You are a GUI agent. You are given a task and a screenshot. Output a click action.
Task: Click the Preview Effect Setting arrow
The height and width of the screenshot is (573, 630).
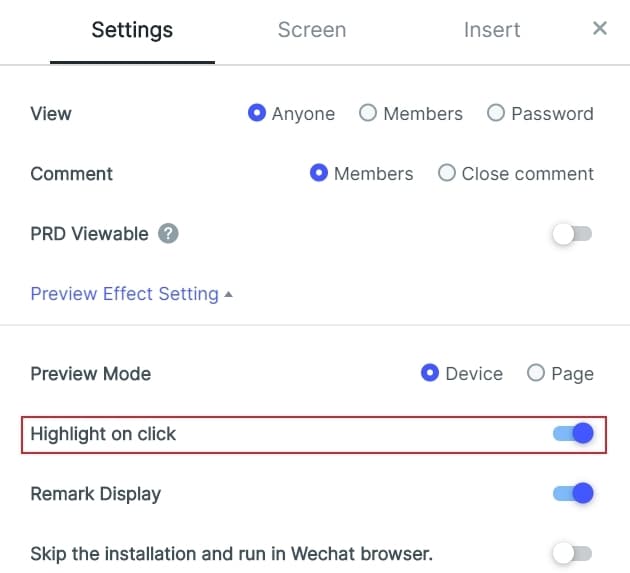click(x=229, y=294)
